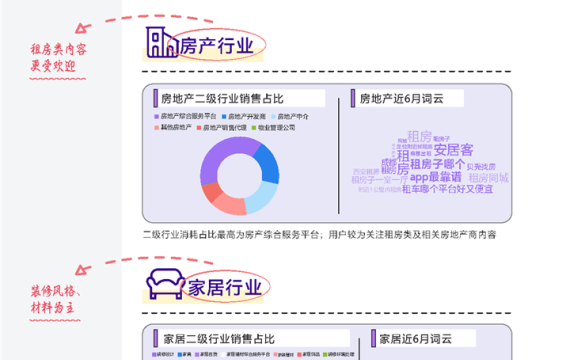The height and width of the screenshot is (360, 570).
Task: Click the house building icon beside 房产行业
Action: pos(162,42)
